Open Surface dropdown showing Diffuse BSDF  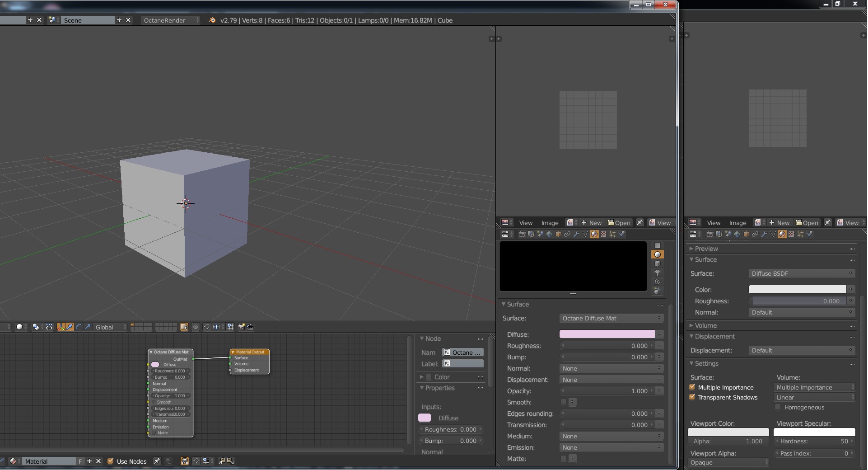(x=802, y=273)
